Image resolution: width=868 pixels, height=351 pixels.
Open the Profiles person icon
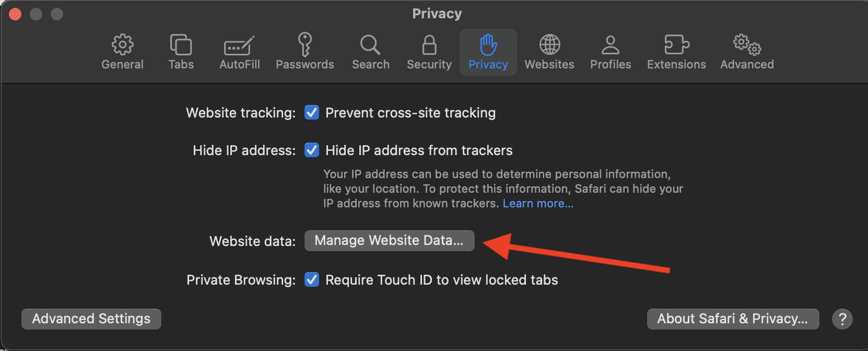611,45
